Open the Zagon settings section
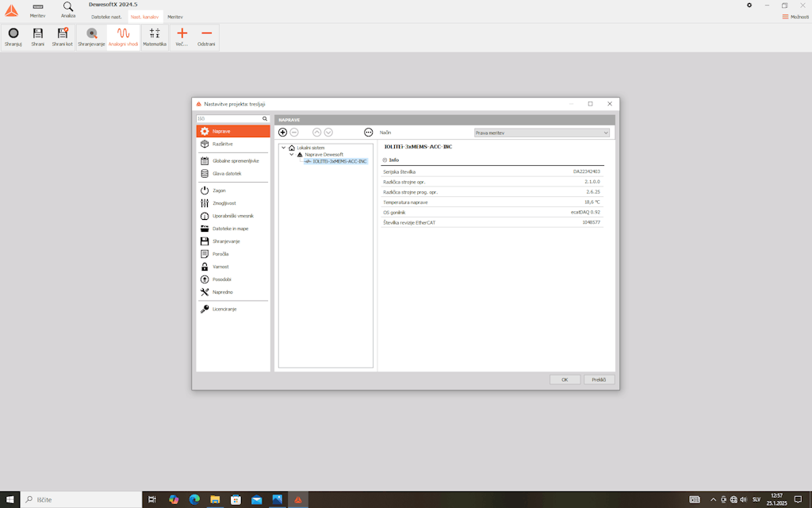 pos(233,190)
